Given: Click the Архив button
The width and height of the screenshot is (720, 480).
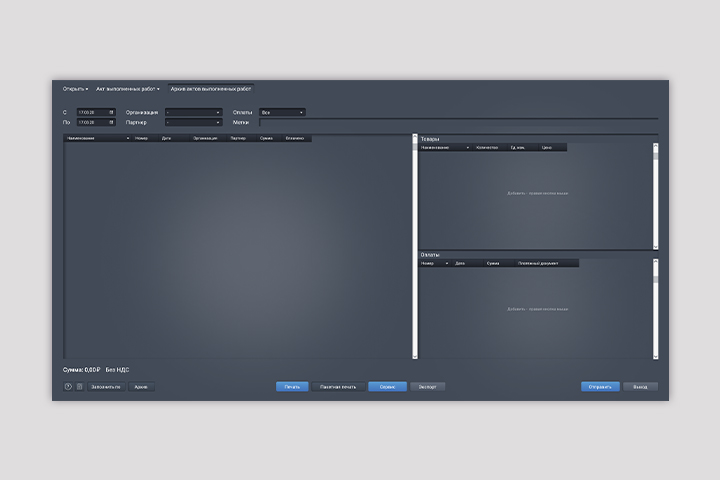Looking at the screenshot, I should pos(141,387).
